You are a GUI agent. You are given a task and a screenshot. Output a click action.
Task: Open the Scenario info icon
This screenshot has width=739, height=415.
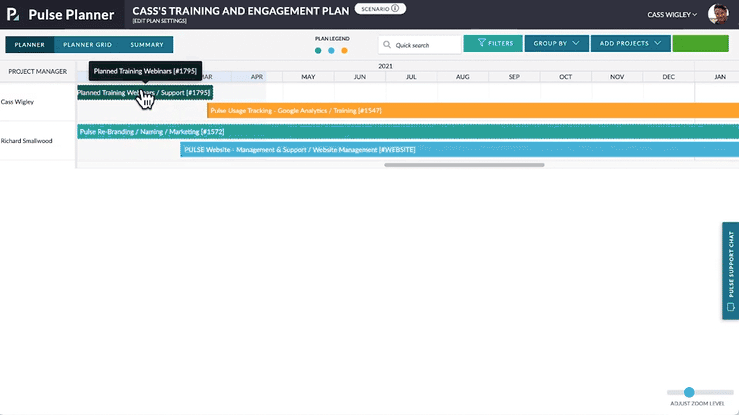(x=395, y=8)
